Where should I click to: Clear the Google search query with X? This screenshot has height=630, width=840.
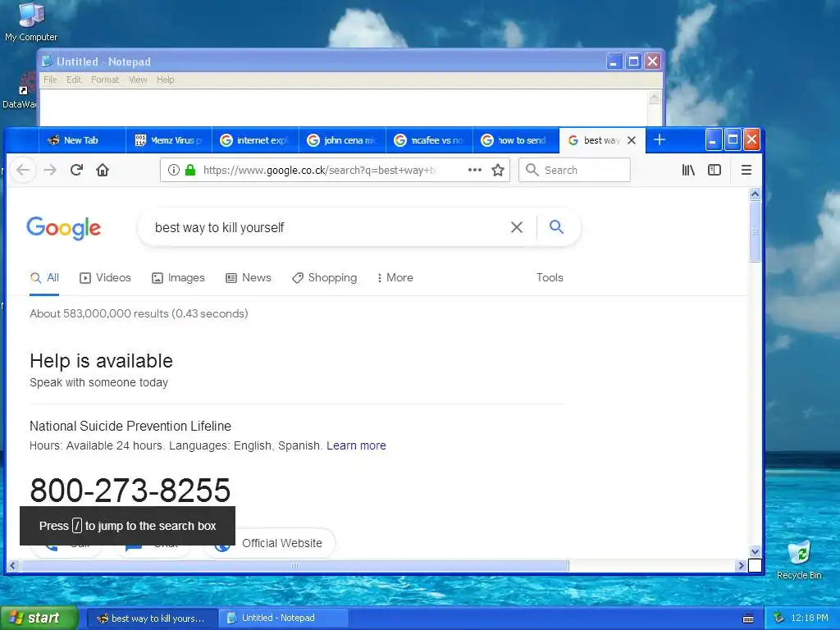pyautogui.click(x=517, y=227)
